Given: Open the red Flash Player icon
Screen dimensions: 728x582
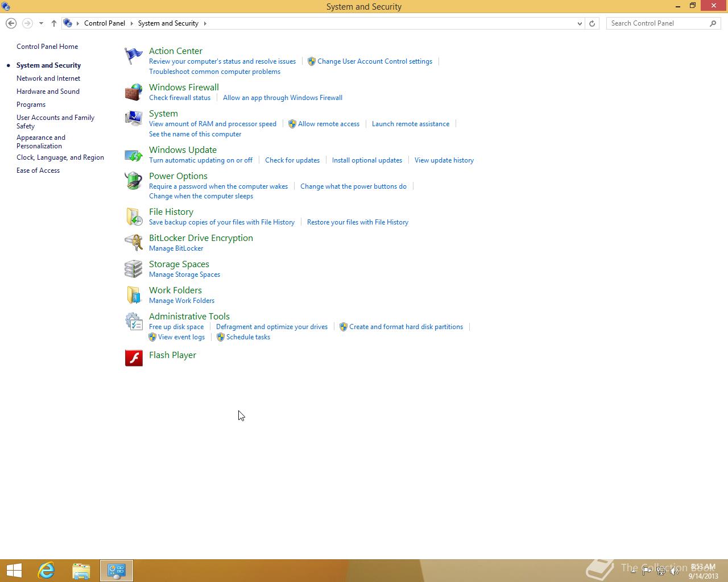Looking at the screenshot, I should click(134, 357).
